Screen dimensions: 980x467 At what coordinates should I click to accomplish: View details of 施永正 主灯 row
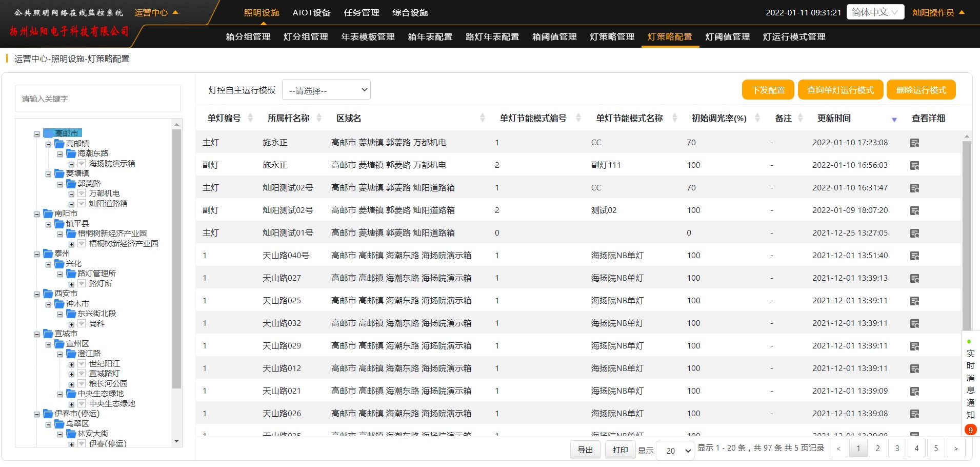[x=914, y=143]
